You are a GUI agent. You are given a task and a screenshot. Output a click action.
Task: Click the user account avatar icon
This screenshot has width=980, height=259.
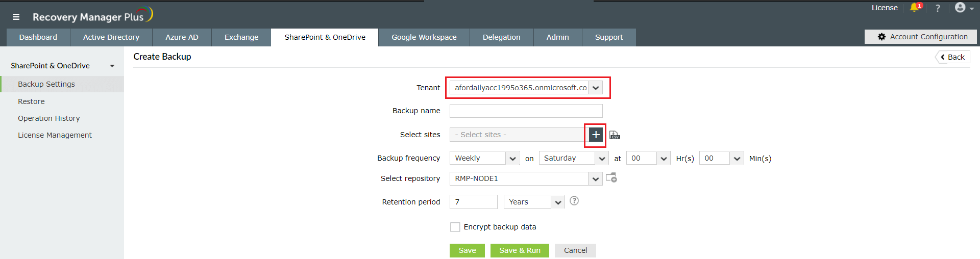[x=961, y=8]
